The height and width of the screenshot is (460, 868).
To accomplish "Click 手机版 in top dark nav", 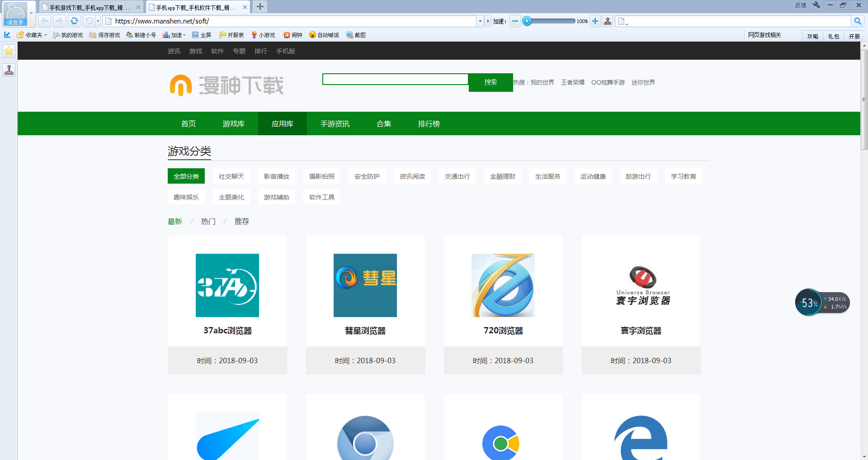I will [x=286, y=51].
